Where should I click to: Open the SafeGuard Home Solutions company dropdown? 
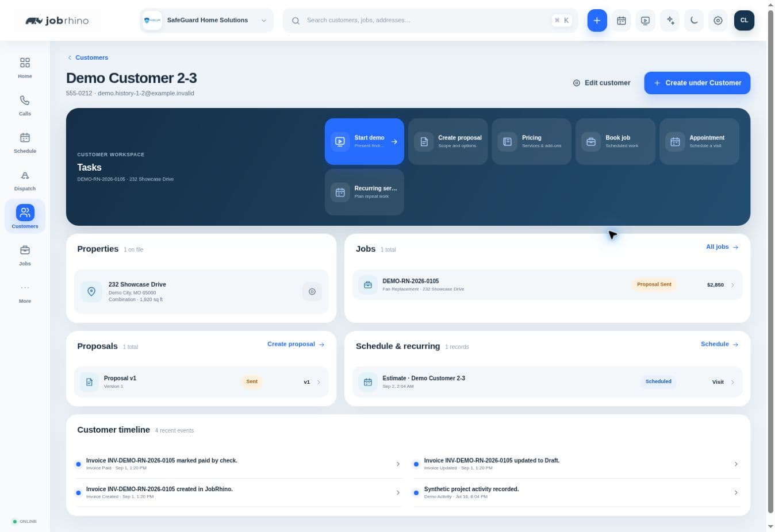click(207, 21)
